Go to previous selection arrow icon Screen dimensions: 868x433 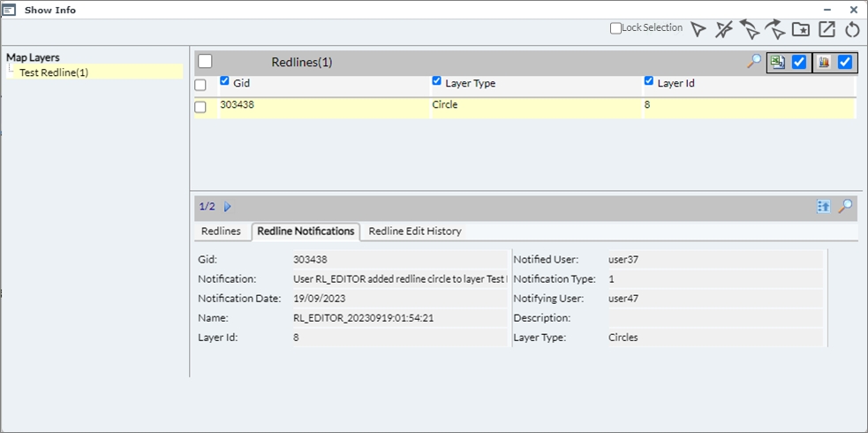(x=750, y=30)
